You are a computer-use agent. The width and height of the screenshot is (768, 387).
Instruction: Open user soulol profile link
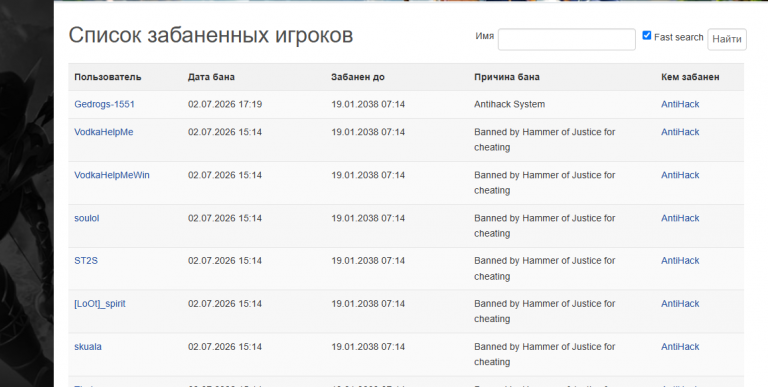87,218
